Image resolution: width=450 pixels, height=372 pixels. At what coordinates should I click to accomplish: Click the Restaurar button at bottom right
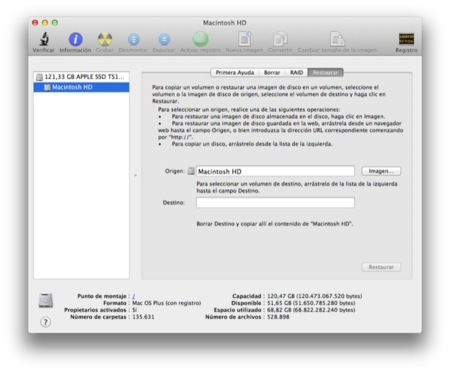tap(381, 267)
